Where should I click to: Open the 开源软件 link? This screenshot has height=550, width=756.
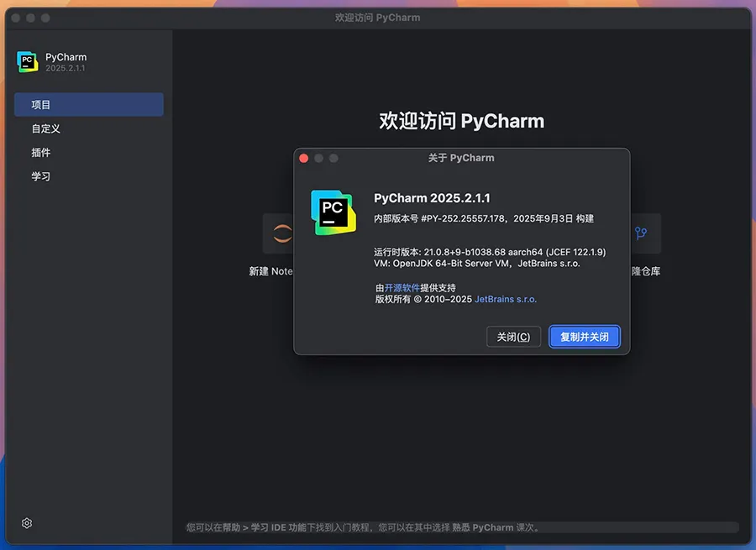402,287
